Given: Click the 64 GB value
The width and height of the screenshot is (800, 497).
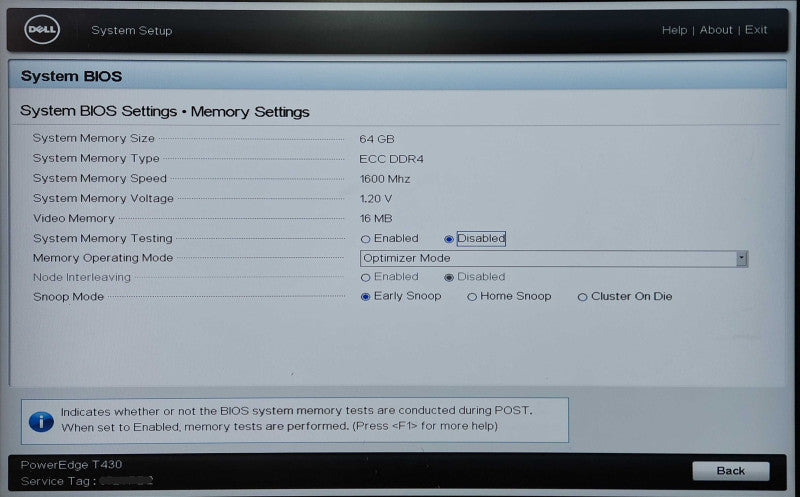Looking at the screenshot, I should pyautogui.click(x=377, y=139).
